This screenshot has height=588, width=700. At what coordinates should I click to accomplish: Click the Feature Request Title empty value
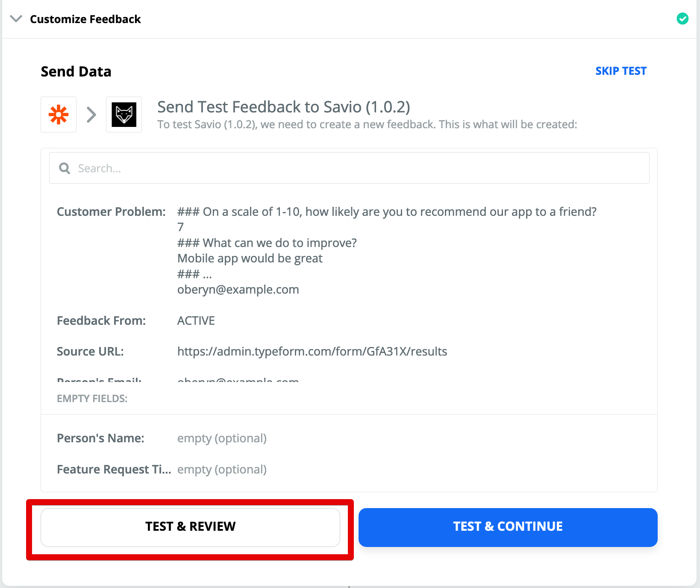(222, 470)
